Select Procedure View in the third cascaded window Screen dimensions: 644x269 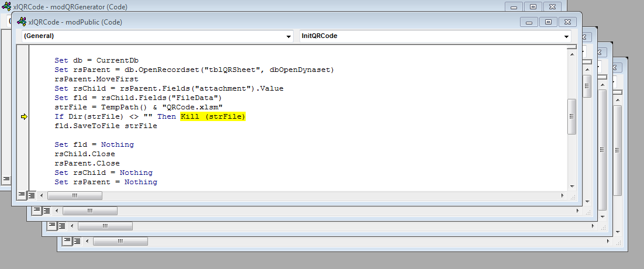click(52, 226)
